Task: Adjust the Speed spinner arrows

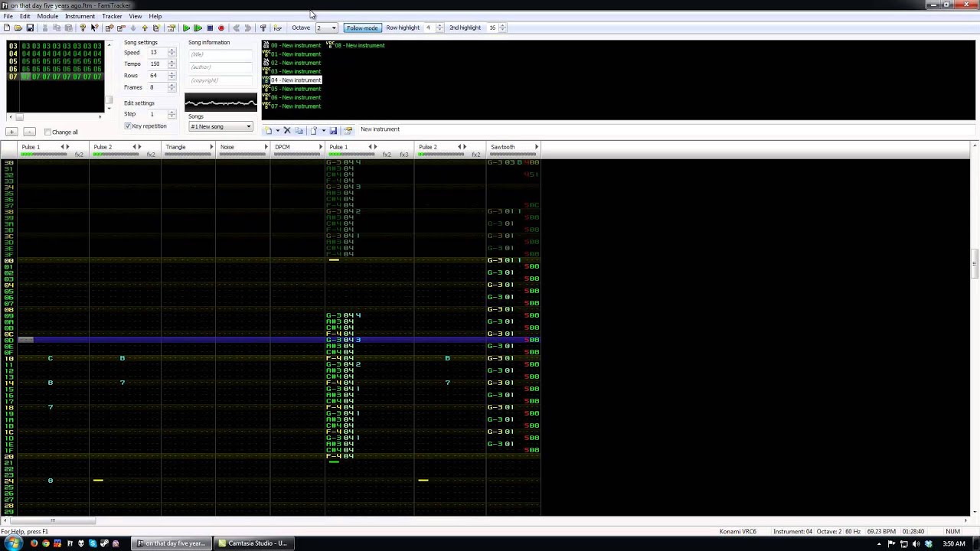Action: pyautogui.click(x=171, y=53)
